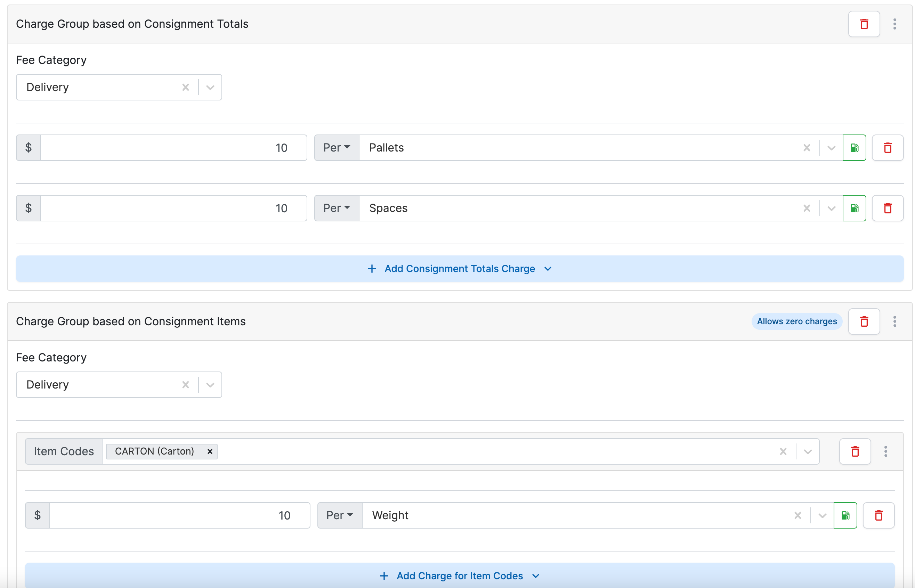
Task: Toggle fuel levy on Spaces charge
Action: click(853, 208)
